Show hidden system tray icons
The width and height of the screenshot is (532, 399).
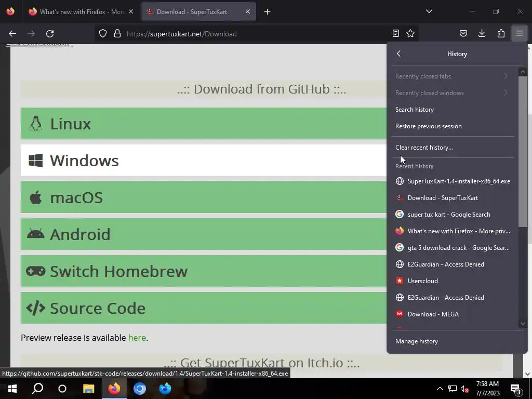point(440,389)
